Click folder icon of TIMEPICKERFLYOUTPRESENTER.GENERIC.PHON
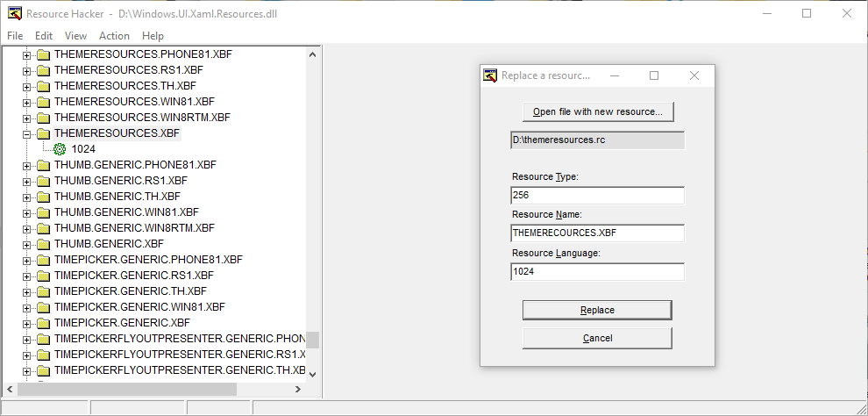868x416 pixels. [x=43, y=339]
